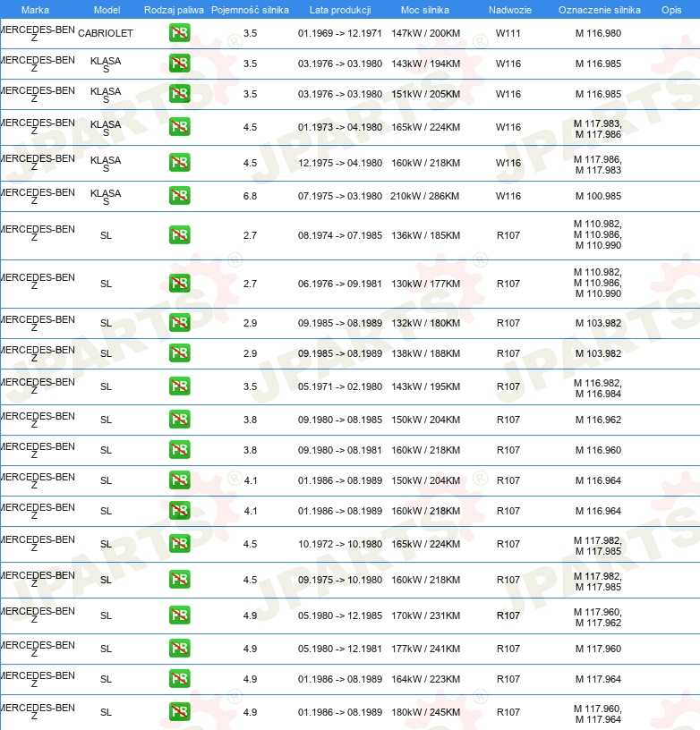Viewport: 700px width, 730px height.
Task: Select fuel icon in 164kW / 223KM row
Action: tap(179, 679)
